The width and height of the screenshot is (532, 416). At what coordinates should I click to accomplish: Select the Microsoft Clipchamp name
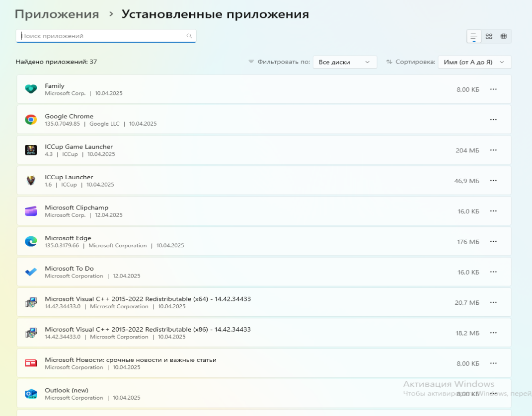[76, 208]
